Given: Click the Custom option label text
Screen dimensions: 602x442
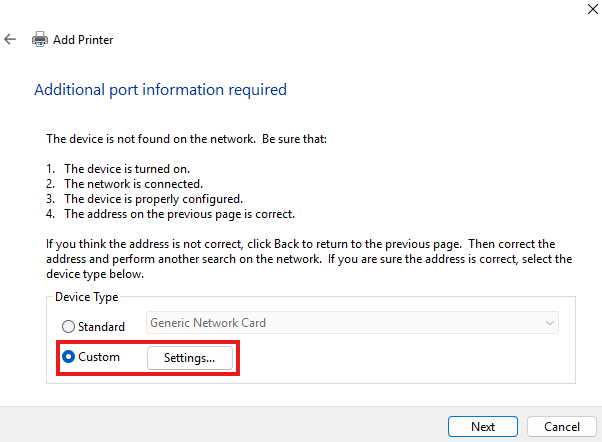Looking at the screenshot, I should click(99, 357).
